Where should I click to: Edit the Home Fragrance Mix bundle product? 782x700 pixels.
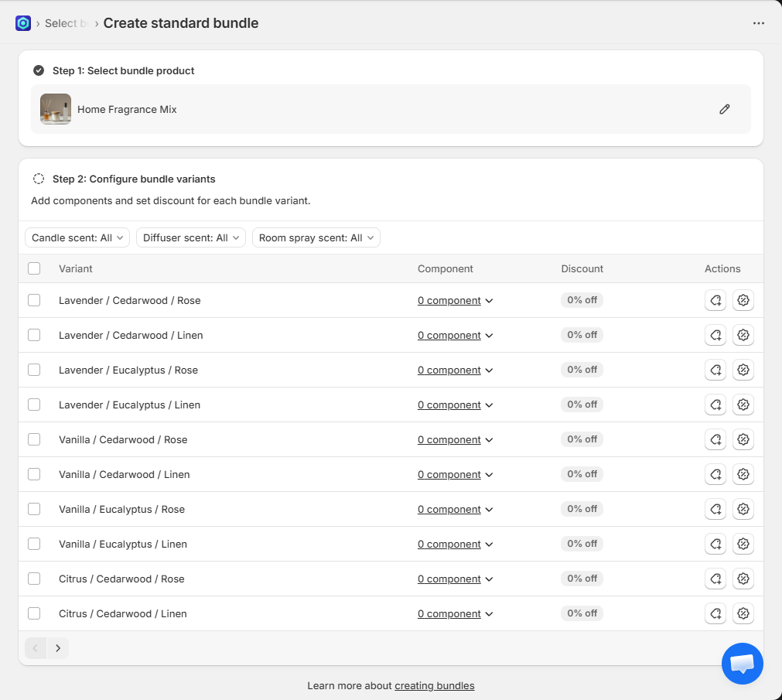coord(724,109)
